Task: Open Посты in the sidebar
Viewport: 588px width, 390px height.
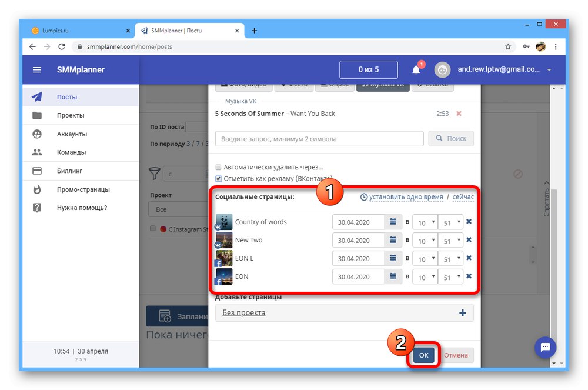Action: [x=81, y=97]
